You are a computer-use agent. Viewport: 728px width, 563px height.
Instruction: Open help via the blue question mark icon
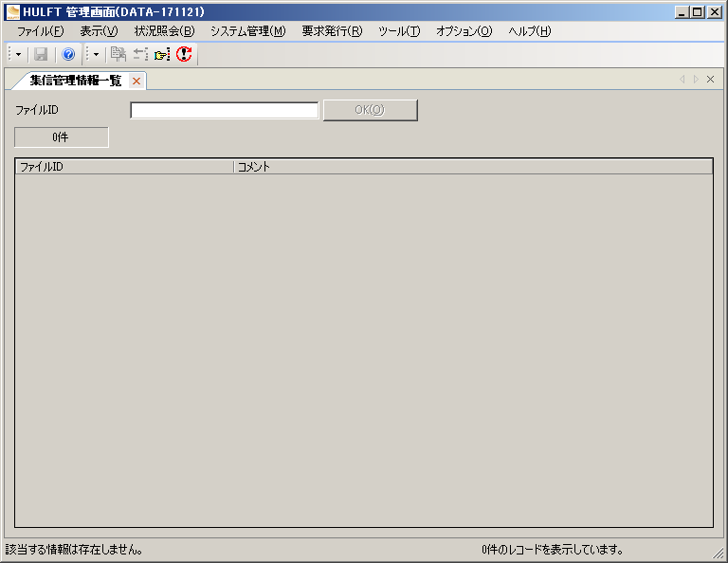68,54
